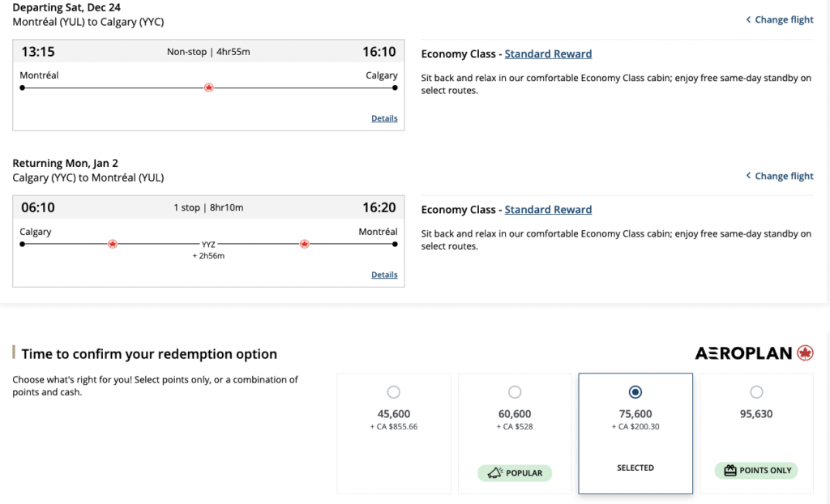Click first Air Canada icon on Calgary–YYZ segment
This screenshot has width=830, height=504.
pyautogui.click(x=113, y=244)
